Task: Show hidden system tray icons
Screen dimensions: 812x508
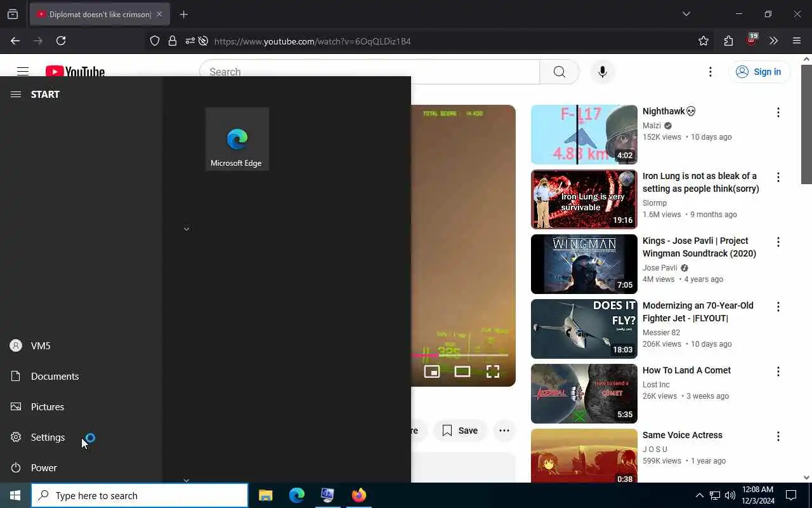Action: [700, 495]
